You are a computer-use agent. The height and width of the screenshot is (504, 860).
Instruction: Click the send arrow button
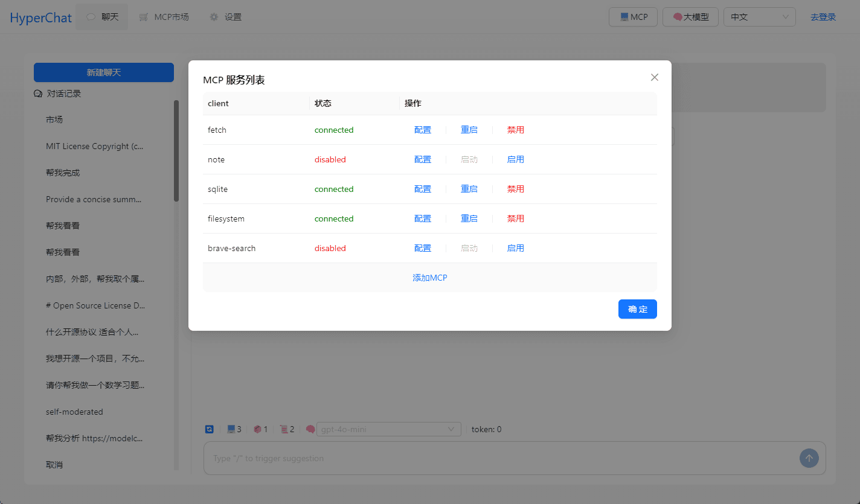809,458
